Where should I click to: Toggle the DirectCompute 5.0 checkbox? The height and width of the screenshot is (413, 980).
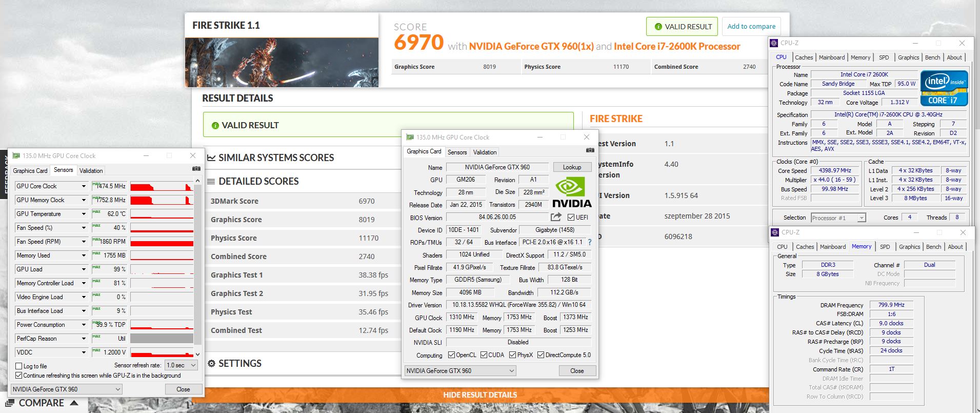(x=541, y=355)
